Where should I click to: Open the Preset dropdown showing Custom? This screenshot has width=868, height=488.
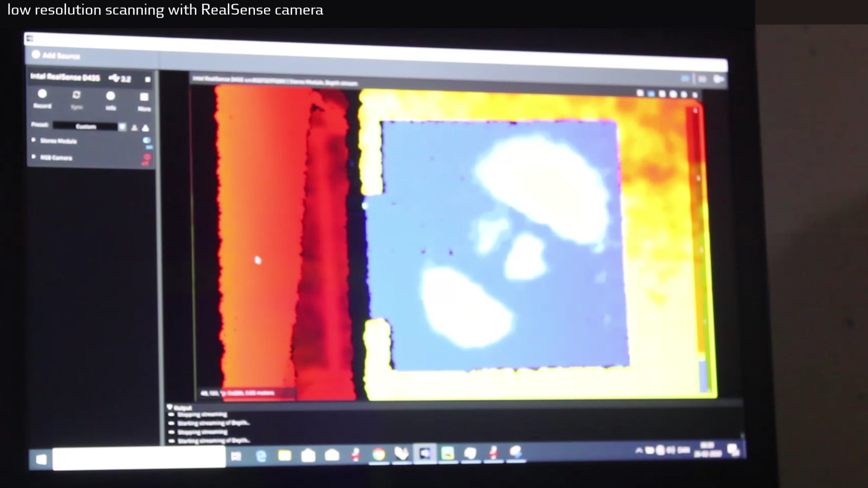coord(85,126)
